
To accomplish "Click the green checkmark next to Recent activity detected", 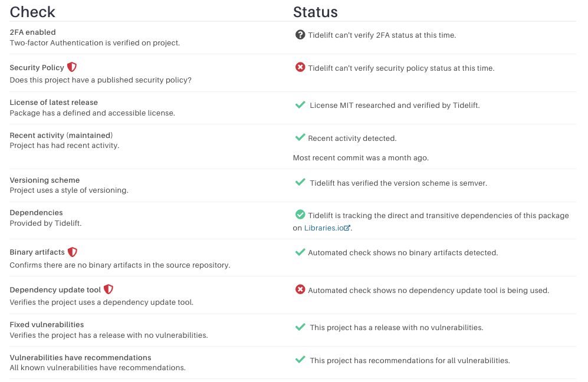I will tap(300, 137).
